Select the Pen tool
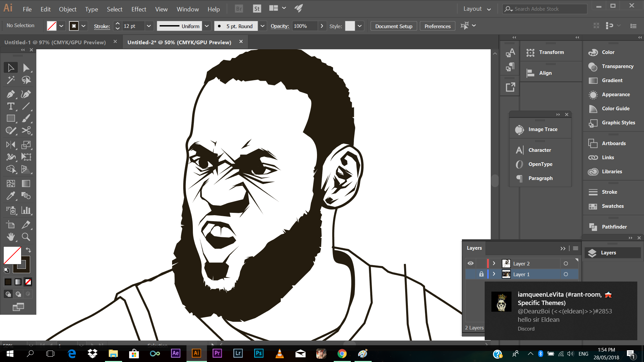 [11, 94]
